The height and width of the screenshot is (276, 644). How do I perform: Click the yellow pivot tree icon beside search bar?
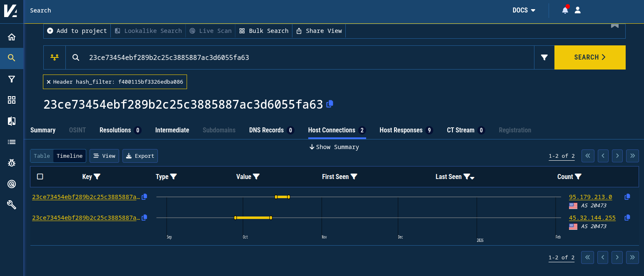(55, 57)
